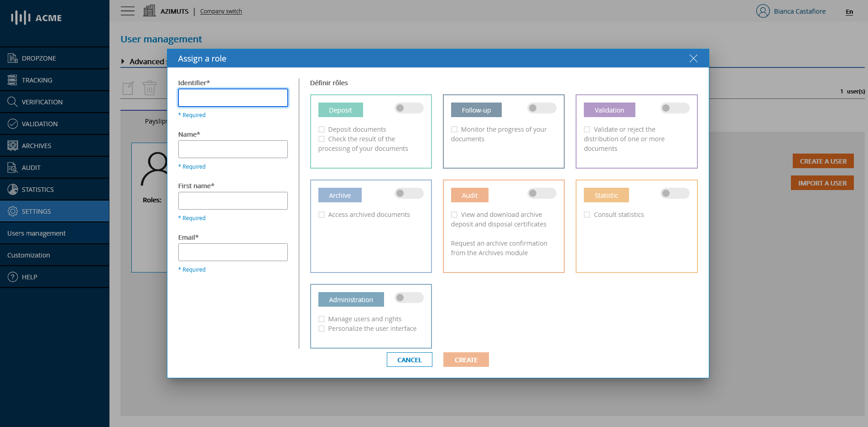The image size is (868, 427).
Task: Check the Consult statistics checkbox
Action: point(587,214)
